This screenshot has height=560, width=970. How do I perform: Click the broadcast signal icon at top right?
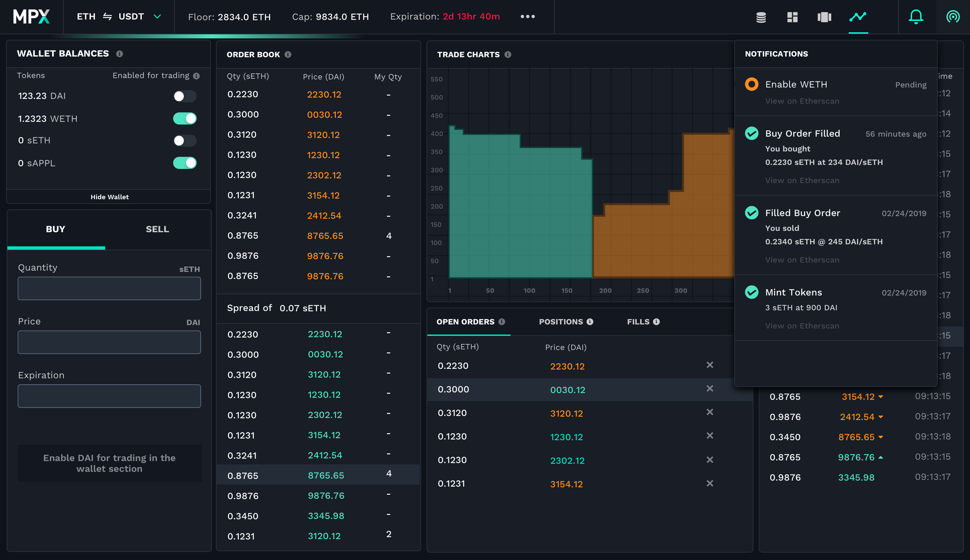953,16
